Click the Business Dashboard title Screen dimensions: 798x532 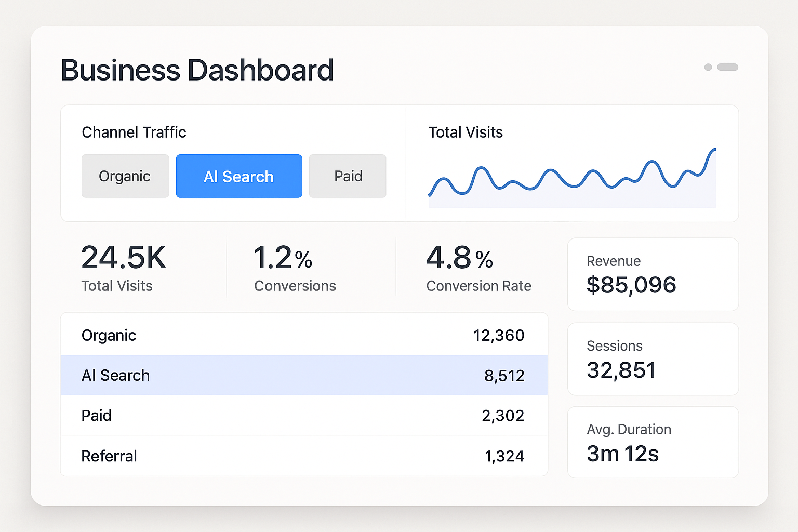(197, 70)
